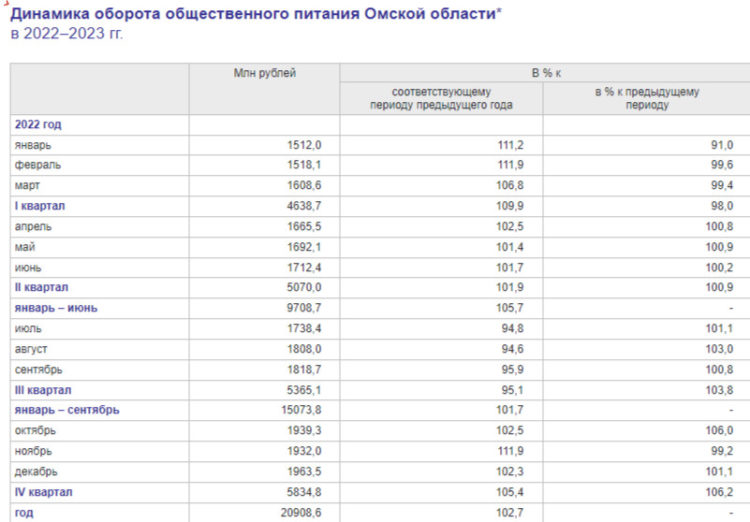Viewport: 750px width, 522px height.
Task: Click the value 9708,7 for январь – июнь
Action: click(x=304, y=308)
